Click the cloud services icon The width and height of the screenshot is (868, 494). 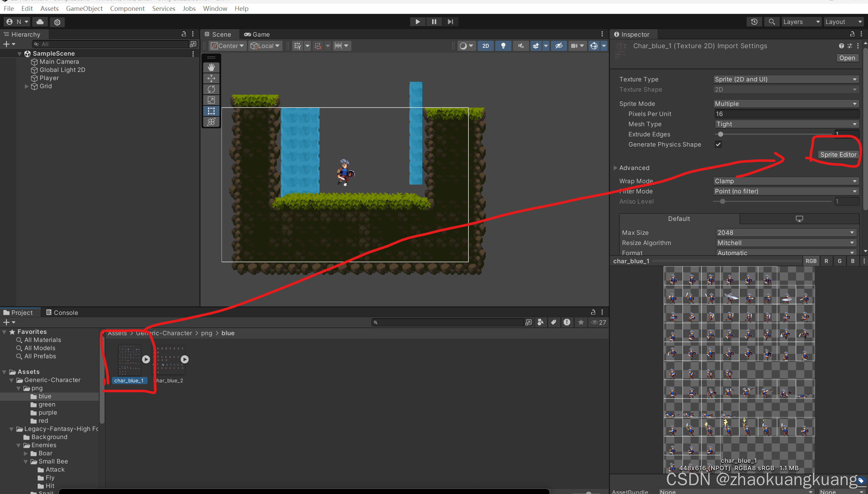click(x=40, y=22)
